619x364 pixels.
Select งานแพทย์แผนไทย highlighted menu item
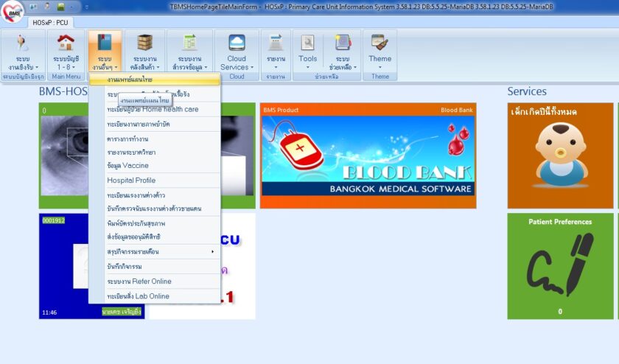pos(155,80)
